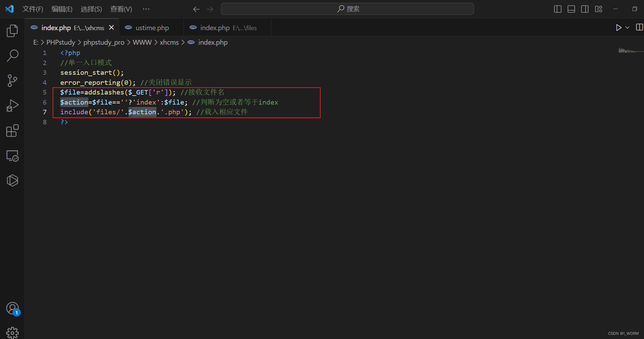Click PHP icon on ustime.php tab
This screenshot has height=339, width=644.
tap(128, 28)
